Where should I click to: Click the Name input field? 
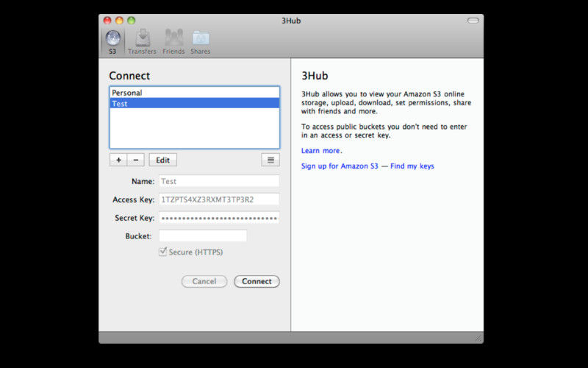point(219,181)
